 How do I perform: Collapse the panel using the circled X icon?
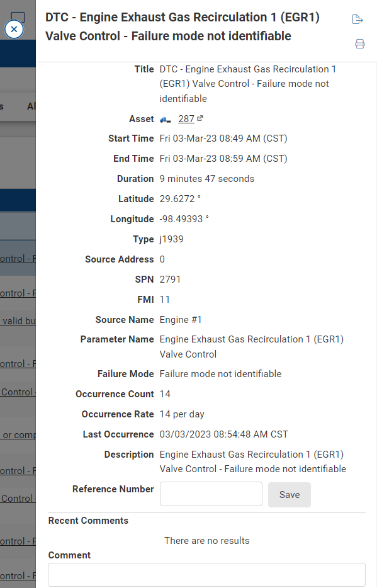tap(14, 28)
